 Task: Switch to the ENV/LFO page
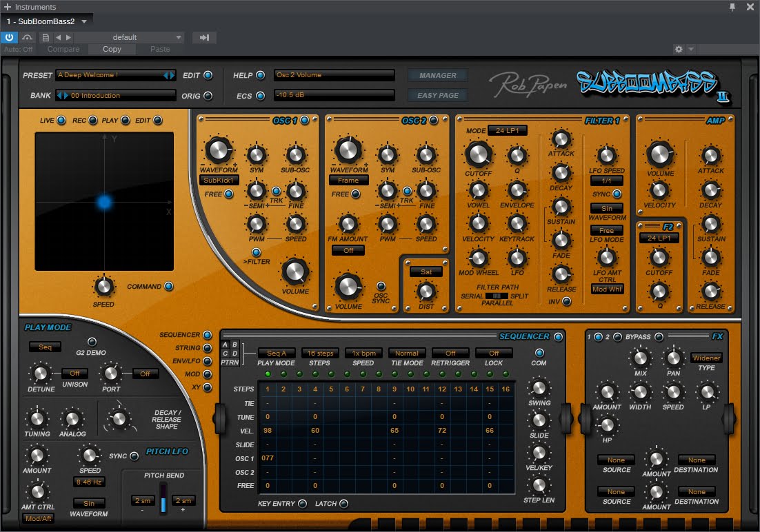click(208, 361)
